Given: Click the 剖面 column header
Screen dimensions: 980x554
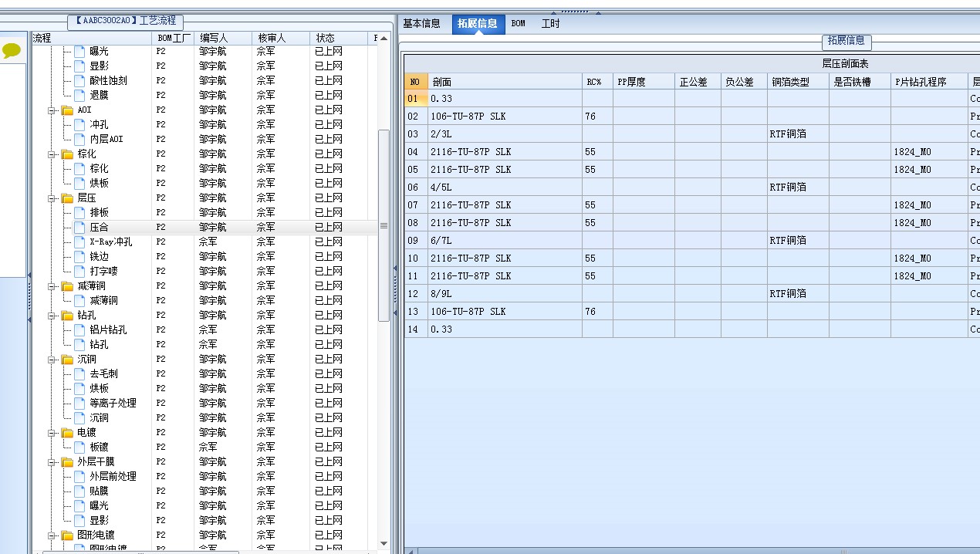Looking at the screenshot, I should [505, 81].
